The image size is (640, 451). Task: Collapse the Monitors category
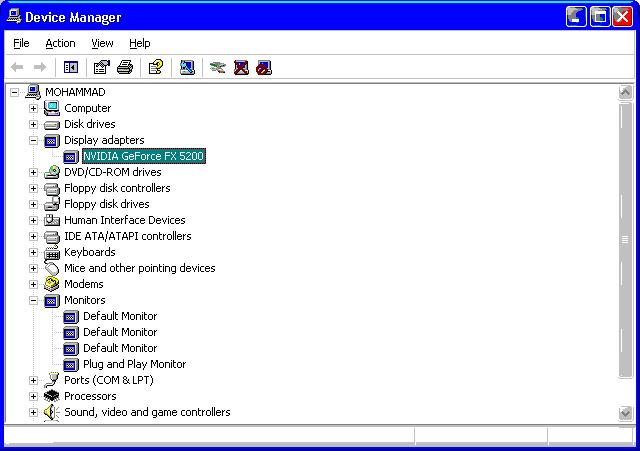tap(33, 300)
